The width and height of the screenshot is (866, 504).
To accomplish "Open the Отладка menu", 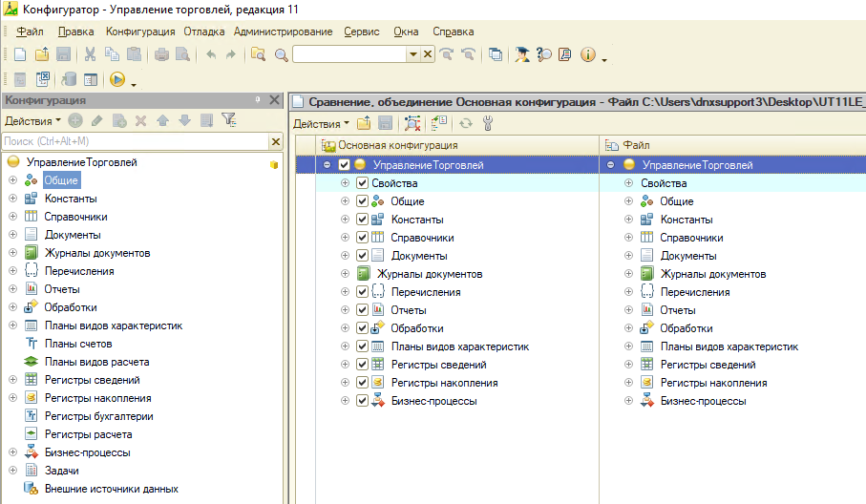I will (x=203, y=31).
